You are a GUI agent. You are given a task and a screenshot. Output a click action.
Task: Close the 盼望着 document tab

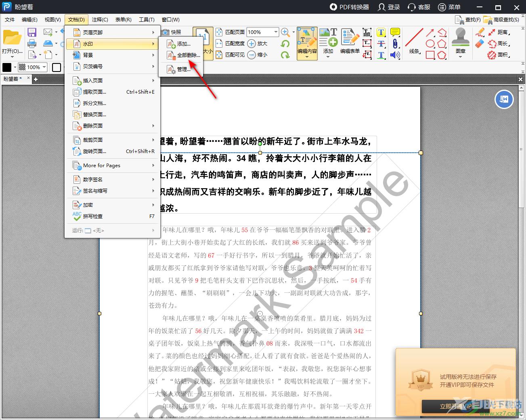pos(29,78)
